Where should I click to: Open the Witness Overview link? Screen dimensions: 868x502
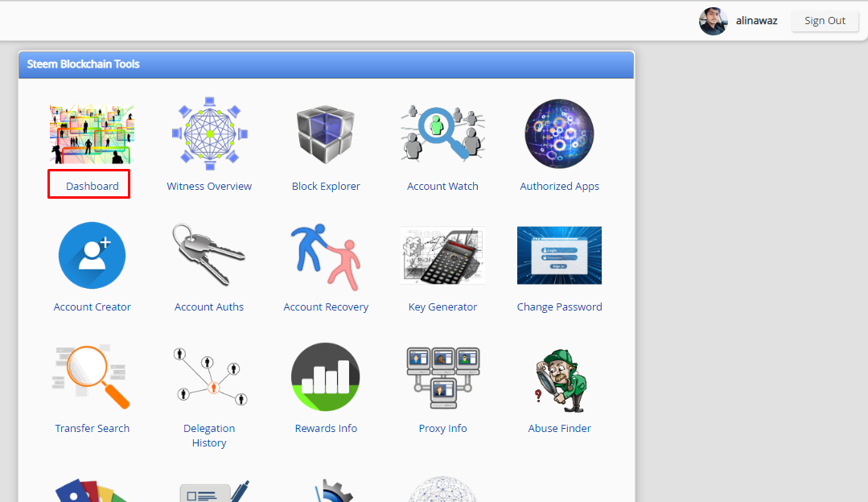click(x=209, y=186)
